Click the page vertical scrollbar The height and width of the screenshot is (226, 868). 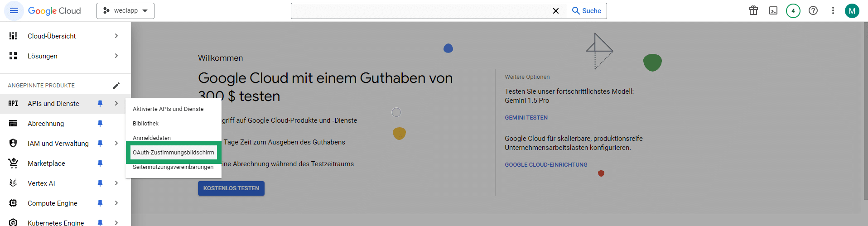(866, 111)
